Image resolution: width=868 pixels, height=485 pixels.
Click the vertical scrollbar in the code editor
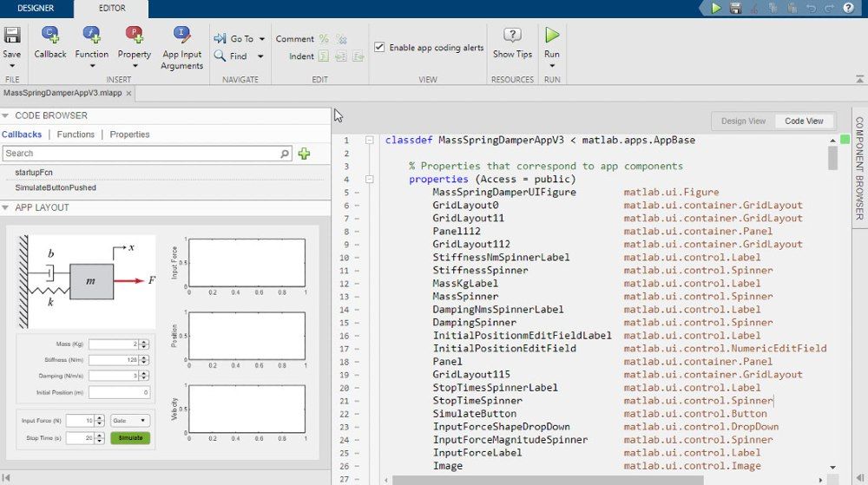832,158
